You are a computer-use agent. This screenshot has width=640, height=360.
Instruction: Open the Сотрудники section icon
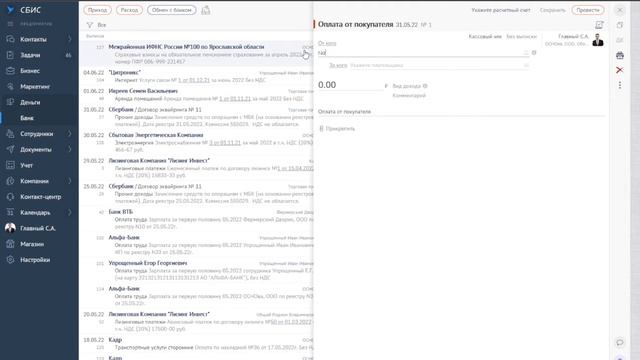pos(10,134)
